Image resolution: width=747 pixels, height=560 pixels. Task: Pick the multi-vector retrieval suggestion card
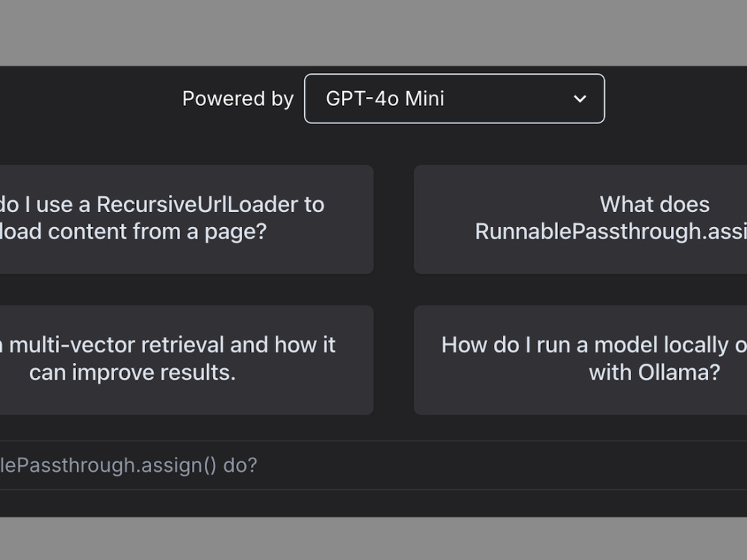187,360
